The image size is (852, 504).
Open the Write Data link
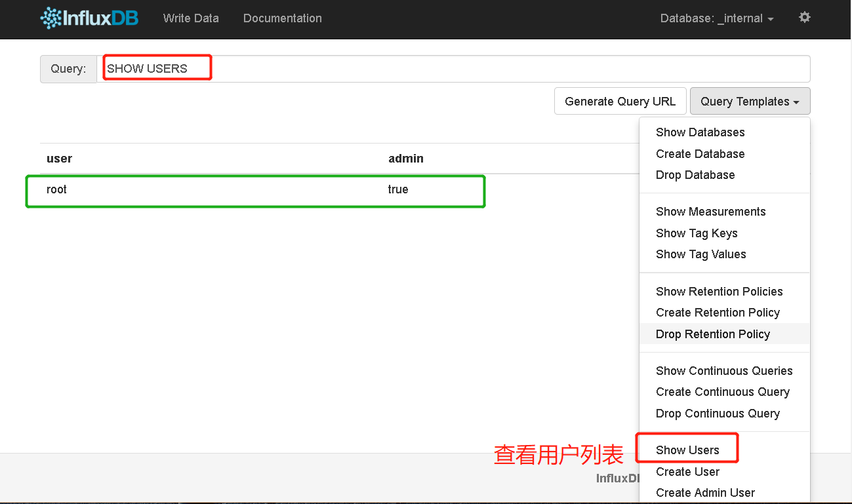(x=191, y=18)
